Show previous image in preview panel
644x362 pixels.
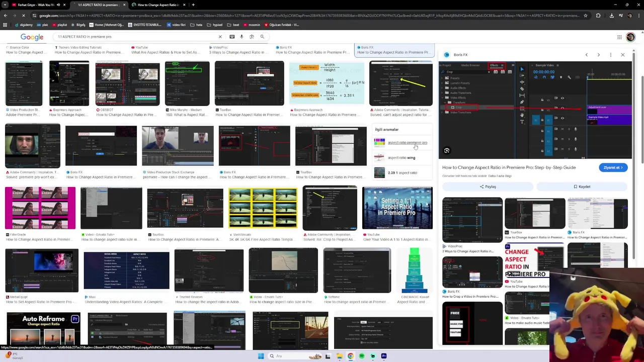coord(586,55)
